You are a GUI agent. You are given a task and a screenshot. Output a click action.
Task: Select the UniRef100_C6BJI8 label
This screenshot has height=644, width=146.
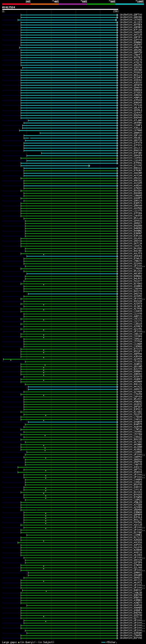click(x=131, y=334)
